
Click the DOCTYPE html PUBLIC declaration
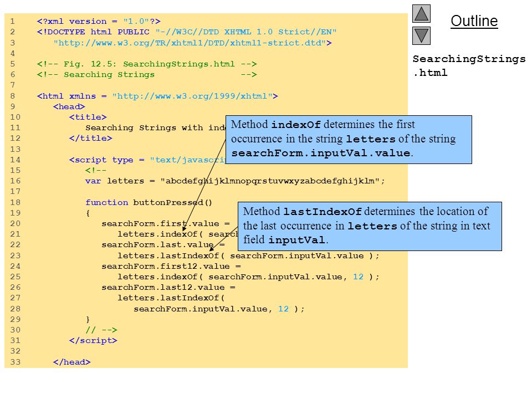coord(187,32)
